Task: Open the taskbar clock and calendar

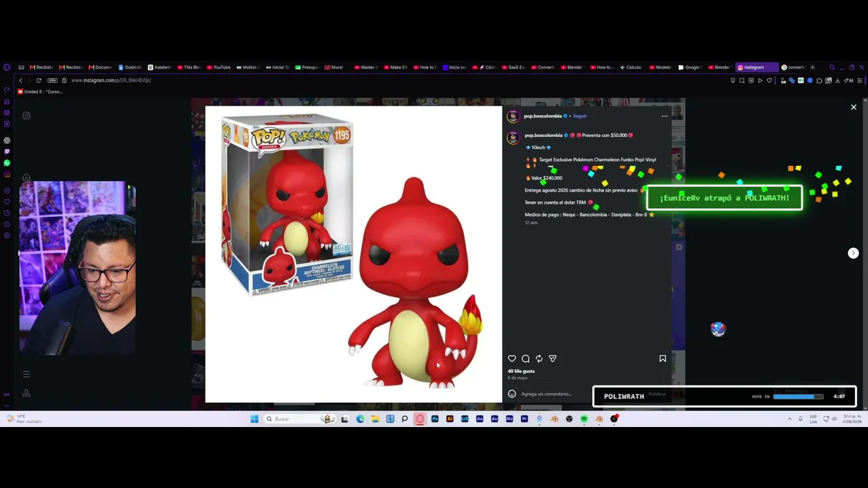Action: pyautogui.click(x=854, y=419)
